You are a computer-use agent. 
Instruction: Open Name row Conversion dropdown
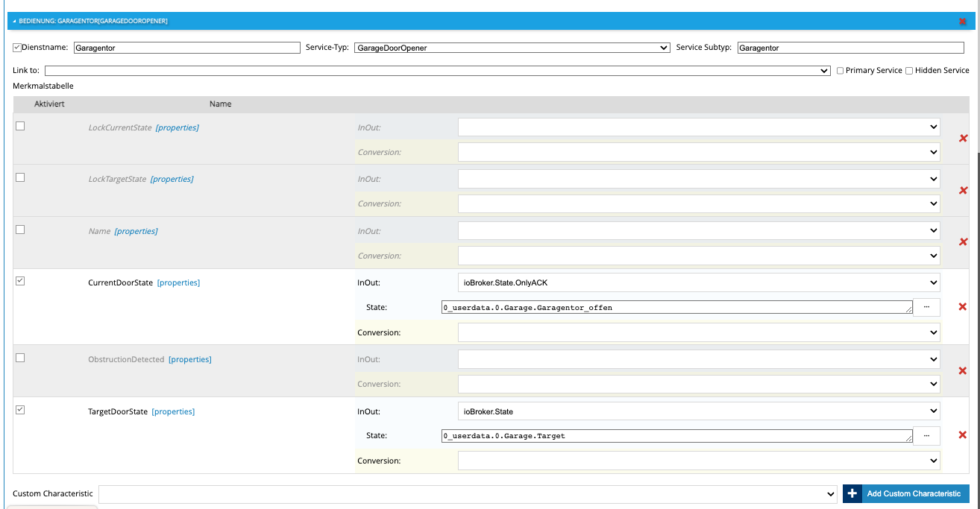699,256
